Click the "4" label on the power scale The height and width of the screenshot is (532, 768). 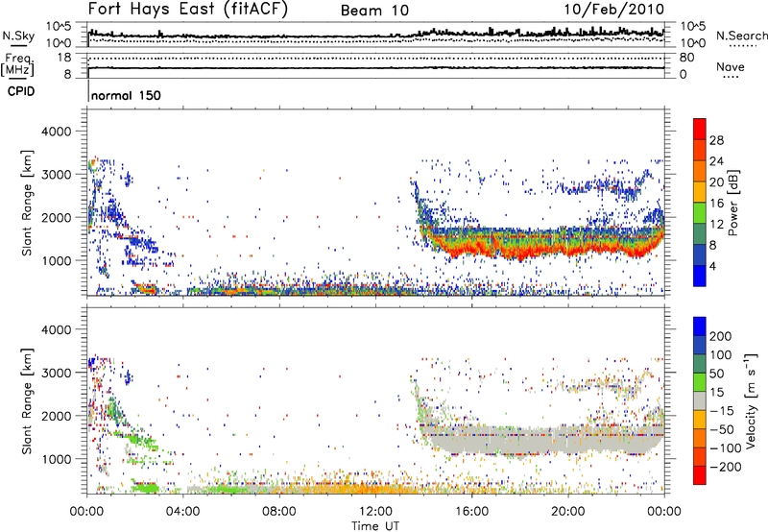[x=712, y=266]
